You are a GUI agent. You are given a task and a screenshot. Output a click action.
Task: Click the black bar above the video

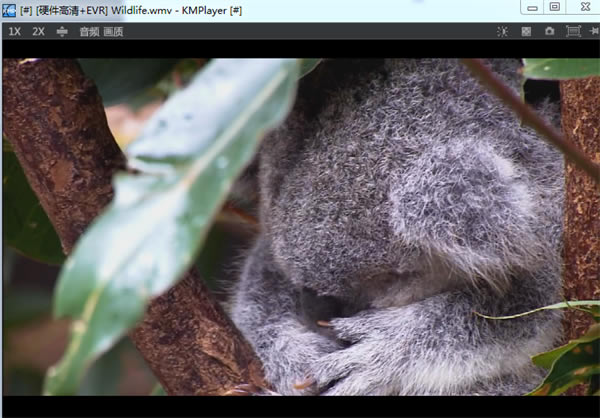point(300,48)
